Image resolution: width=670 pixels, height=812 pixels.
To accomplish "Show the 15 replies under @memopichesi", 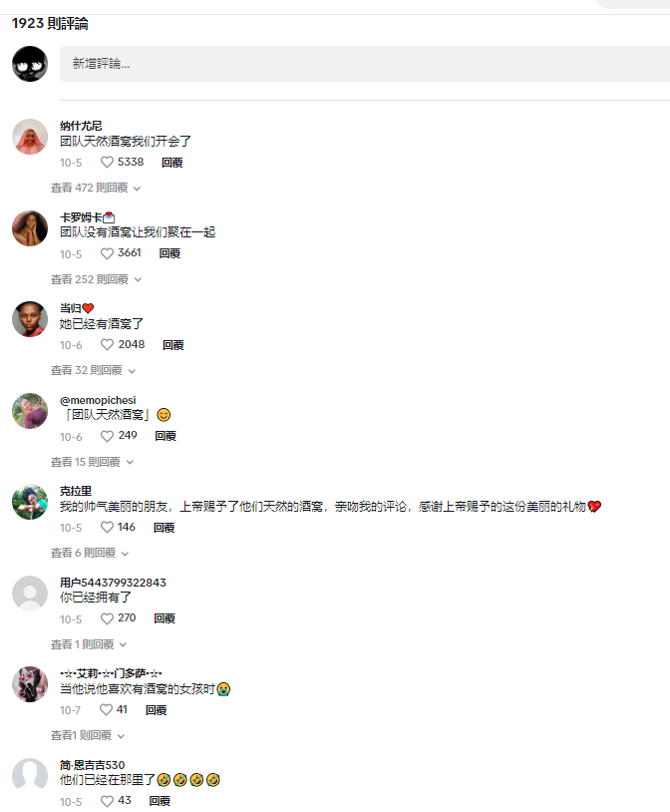I will [92, 462].
